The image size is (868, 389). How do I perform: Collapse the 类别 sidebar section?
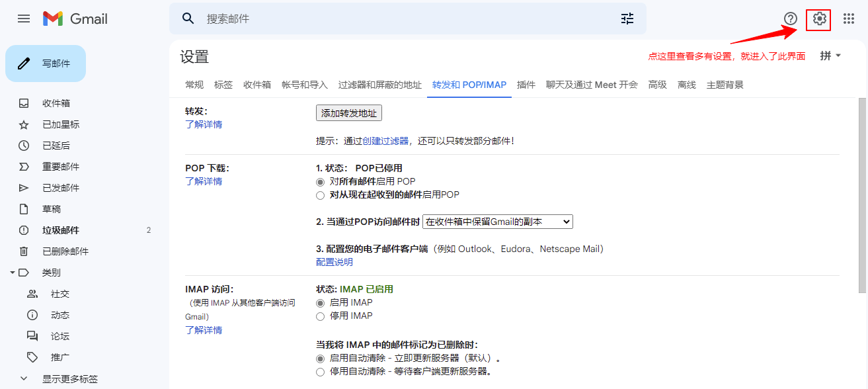(x=12, y=272)
